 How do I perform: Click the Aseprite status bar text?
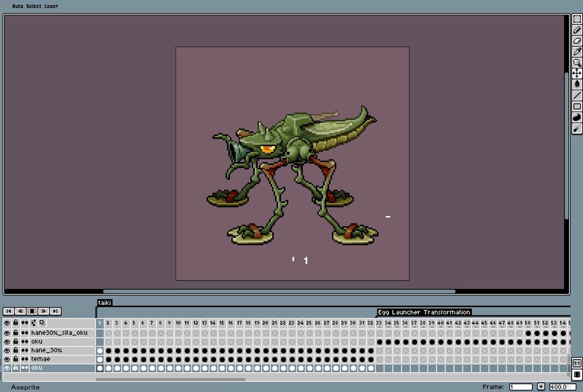point(25,387)
